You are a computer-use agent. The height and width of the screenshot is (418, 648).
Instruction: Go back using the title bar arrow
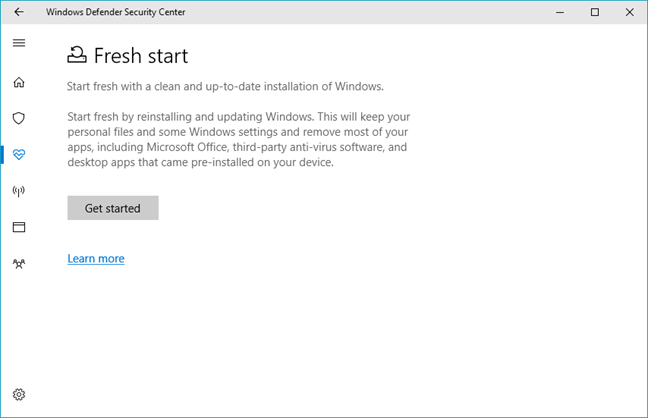pos(19,12)
